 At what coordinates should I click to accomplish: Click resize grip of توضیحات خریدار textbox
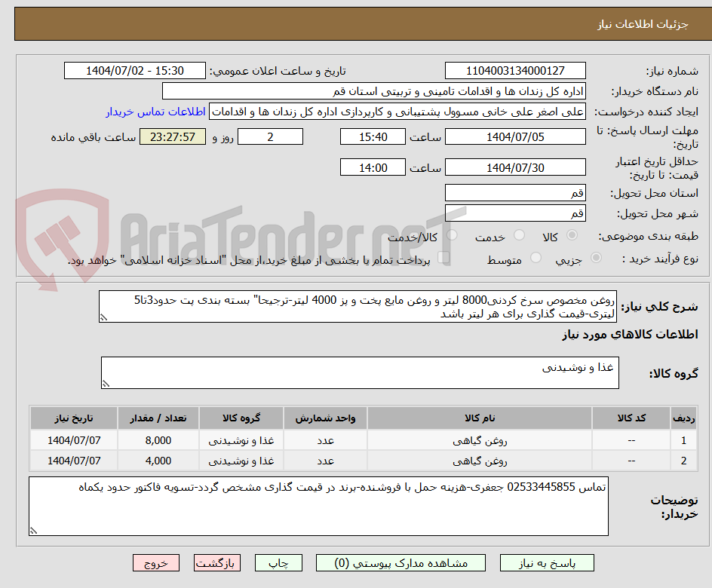click(32, 531)
